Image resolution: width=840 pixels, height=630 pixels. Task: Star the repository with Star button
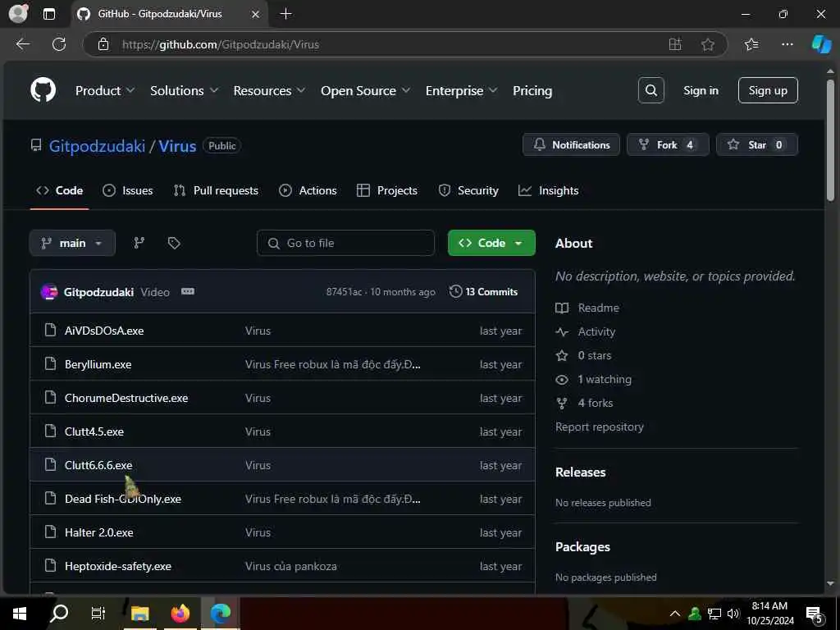pos(756,144)
